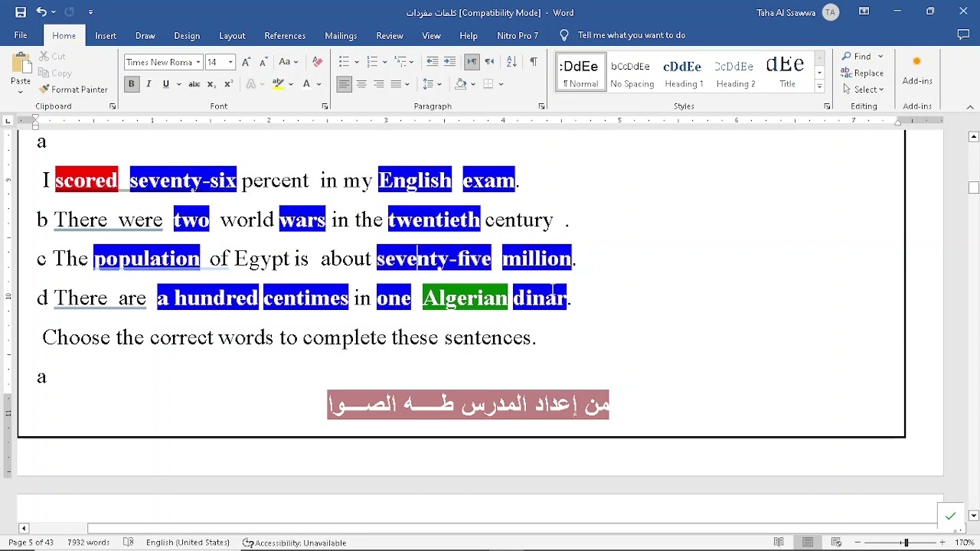
Task: Open spelling proofing status icon
Action: click(129, 543)
